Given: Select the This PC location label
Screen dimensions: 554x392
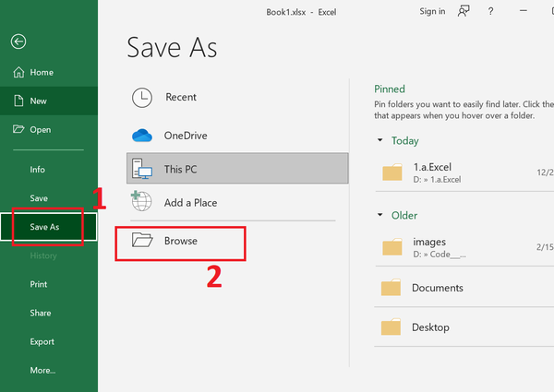Looking at the screenshot, I should (180, 169).
